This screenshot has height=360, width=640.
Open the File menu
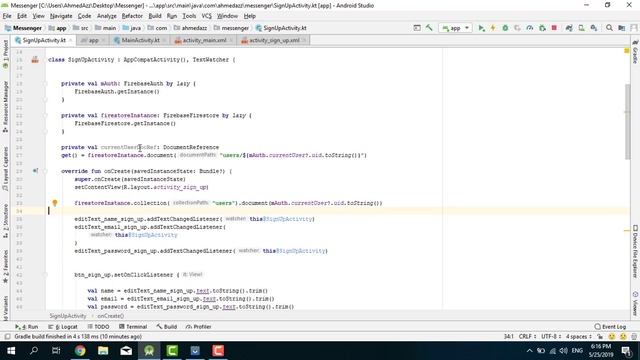pyautogui.click(x=7, y=16)
